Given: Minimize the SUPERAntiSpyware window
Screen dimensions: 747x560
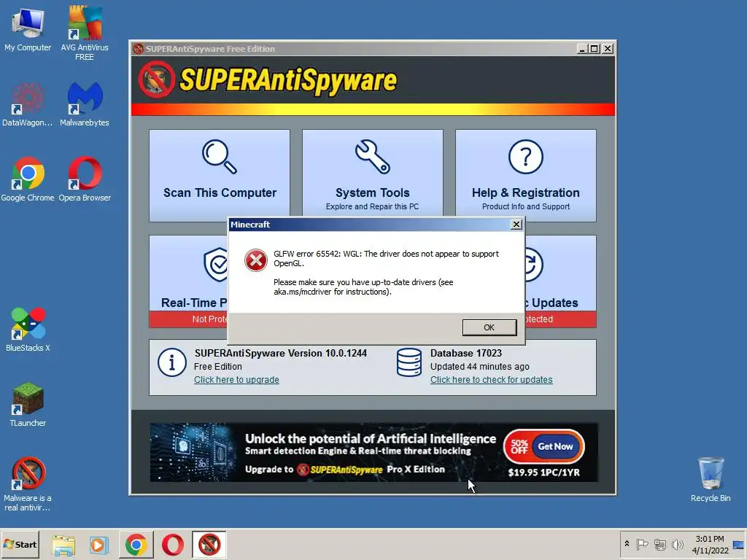Looking at the screenshot, I should tap(581, 49).
